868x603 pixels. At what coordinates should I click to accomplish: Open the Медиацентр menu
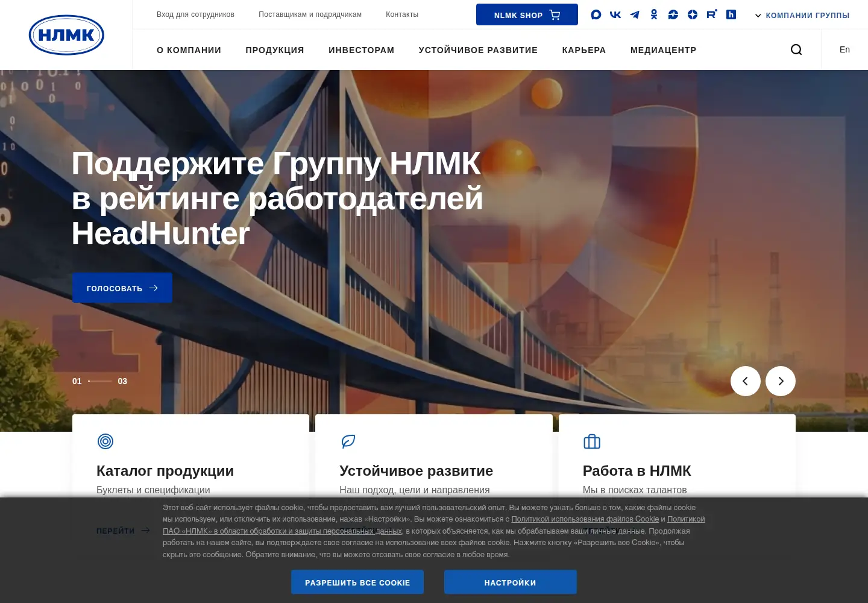[x=664, y=50]
